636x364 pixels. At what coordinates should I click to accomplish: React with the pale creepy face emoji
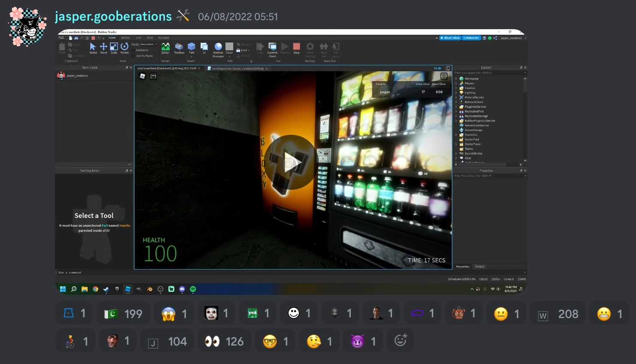pos(216,314)
